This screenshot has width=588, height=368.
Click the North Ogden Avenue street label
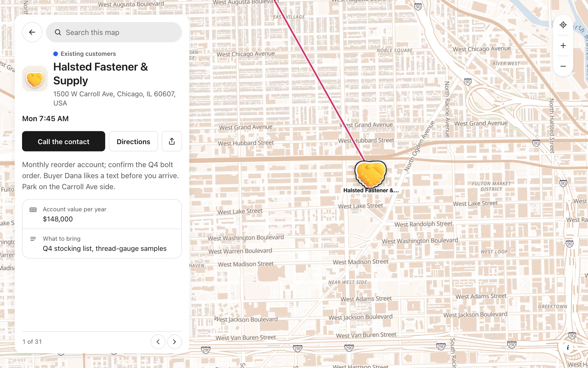(419, 146)
